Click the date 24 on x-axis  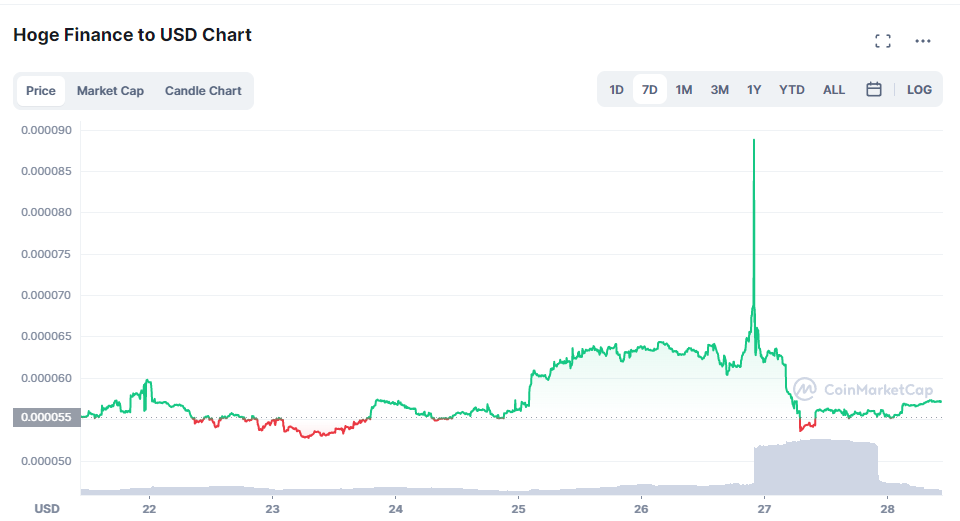(396, 509)
